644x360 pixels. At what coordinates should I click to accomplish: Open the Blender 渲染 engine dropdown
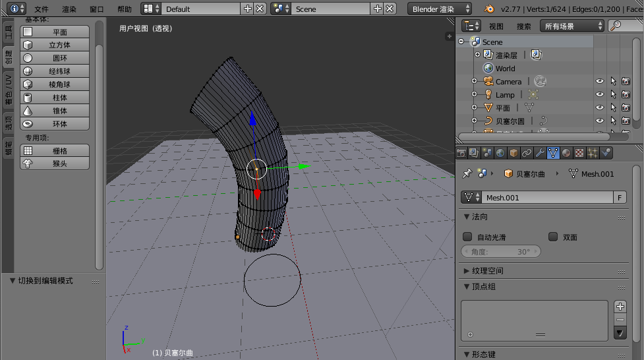pos(440,9)
